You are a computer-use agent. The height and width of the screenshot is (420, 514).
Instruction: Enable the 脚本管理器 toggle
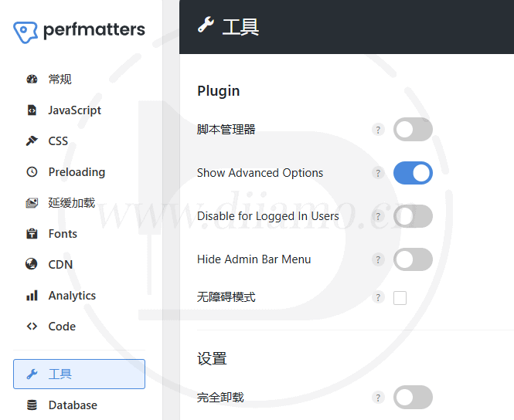coord(413,130)
